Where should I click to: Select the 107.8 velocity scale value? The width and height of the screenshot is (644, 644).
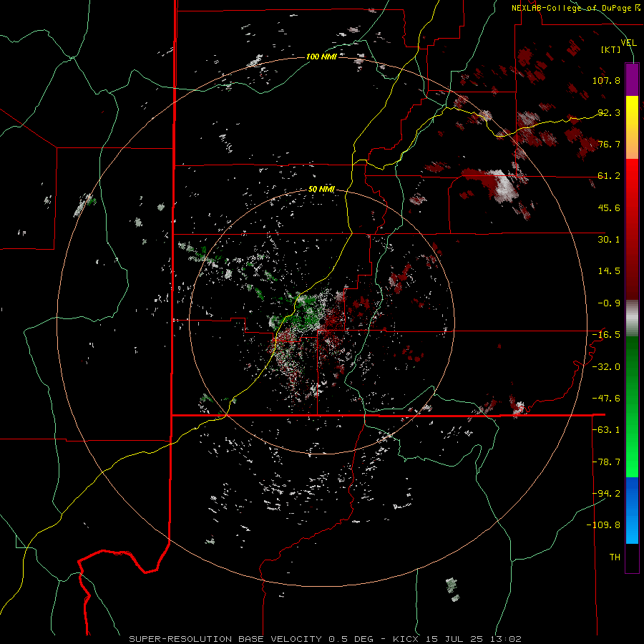606,80
